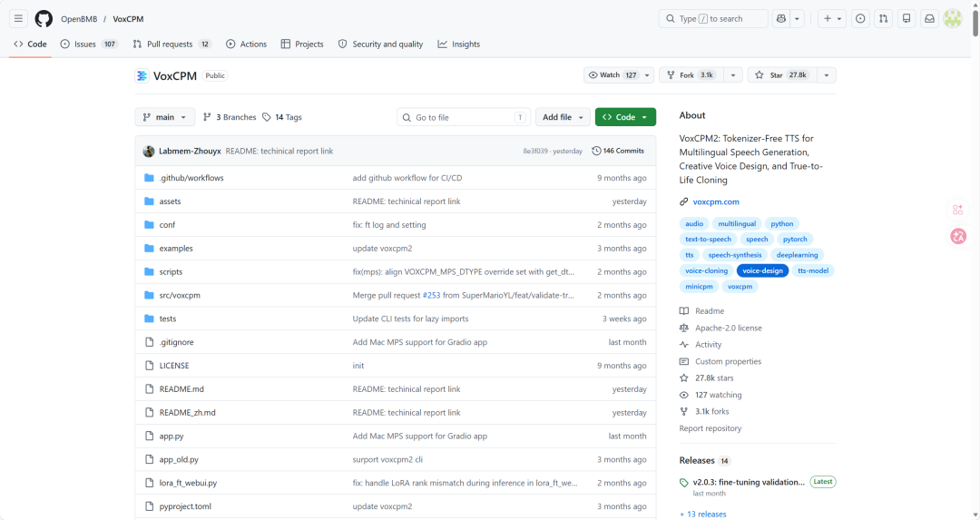Switch to the Actions tab
The height and width of the screenshot is (520, 980).
[246, 44]
